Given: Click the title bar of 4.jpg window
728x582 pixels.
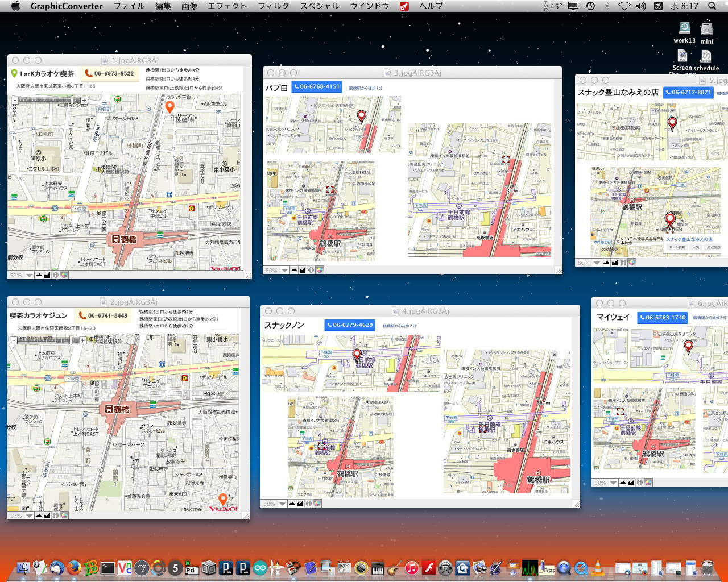Looking at the screenshot, I should point(420,311).
